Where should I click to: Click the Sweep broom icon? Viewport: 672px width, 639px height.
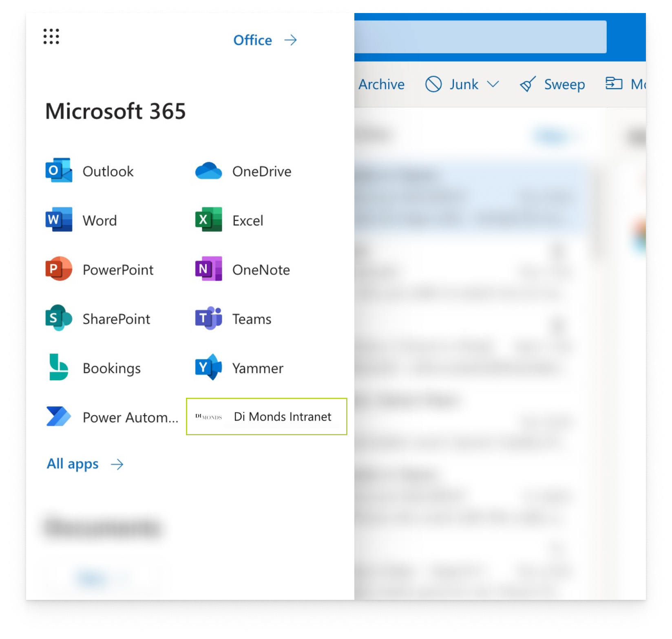point(528,84)
